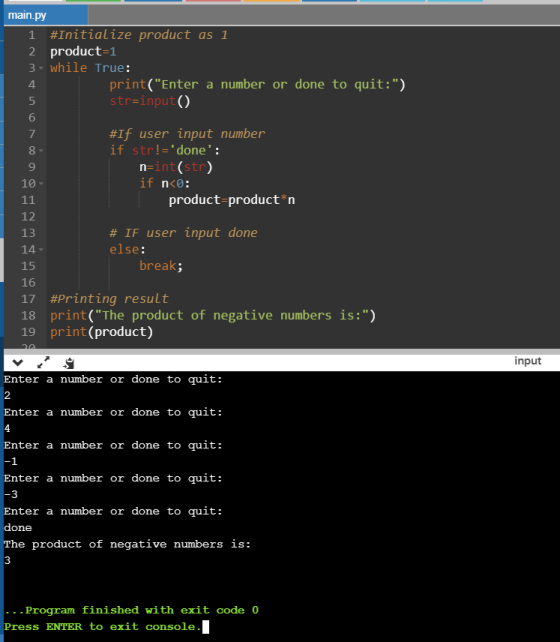Click '...Program finished with exit code 0' message
560x642 pixels.
coord(131,610)
